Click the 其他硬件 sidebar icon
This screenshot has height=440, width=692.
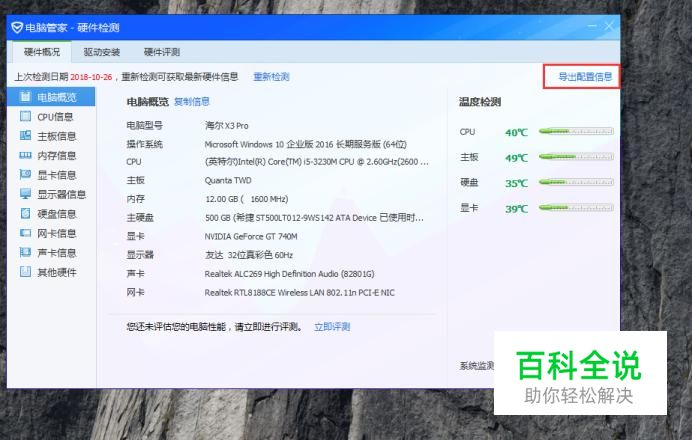(x=25, y=271)
